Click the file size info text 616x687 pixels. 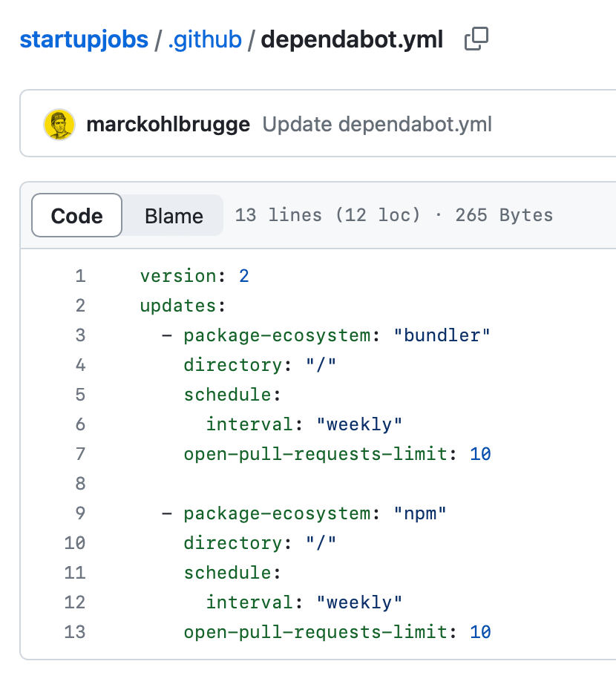point(393,215)
